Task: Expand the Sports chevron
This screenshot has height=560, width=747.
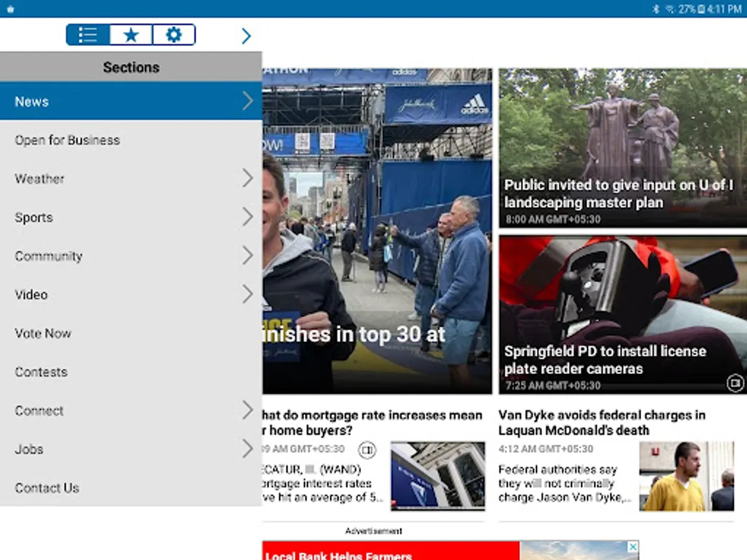Action: [248, 217]
